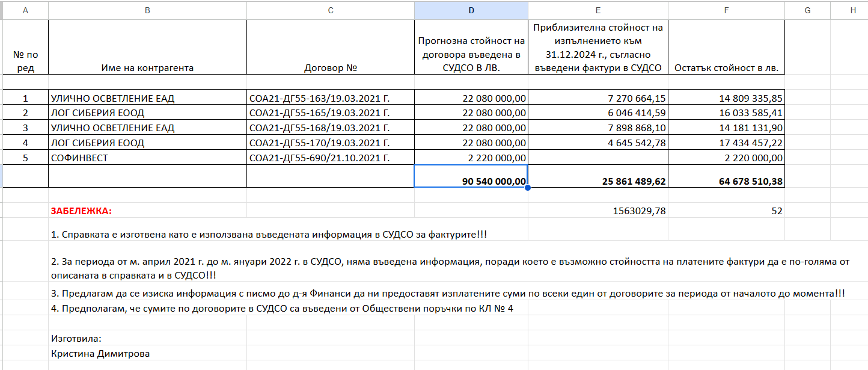
Task: Click row number 5 in column A
Action: click(x=25, y=158)
